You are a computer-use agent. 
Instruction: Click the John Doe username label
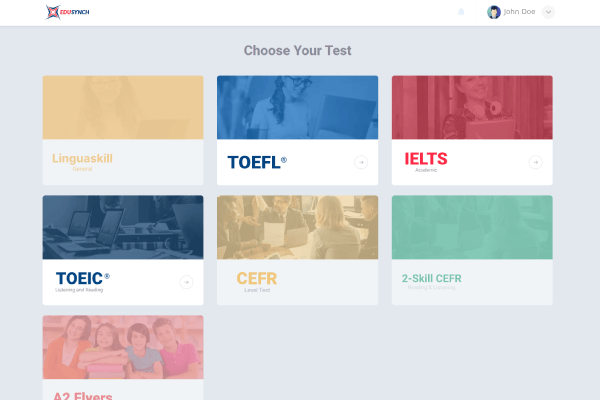[x=520, y=12]
